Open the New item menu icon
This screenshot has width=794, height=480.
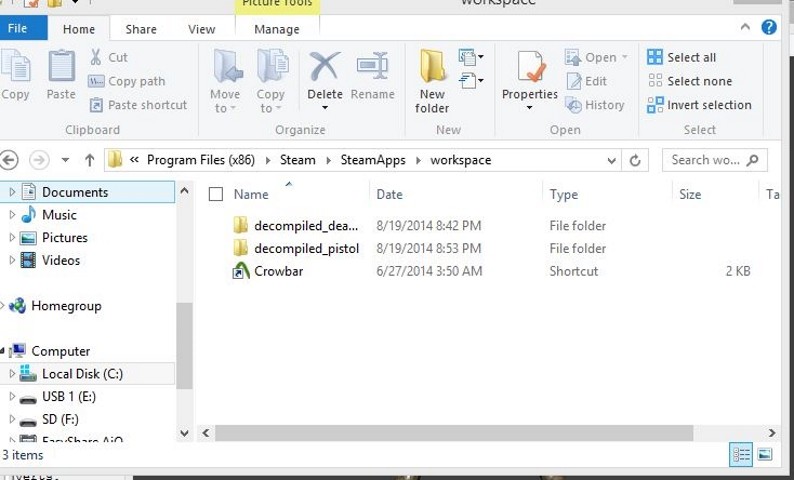470,57
